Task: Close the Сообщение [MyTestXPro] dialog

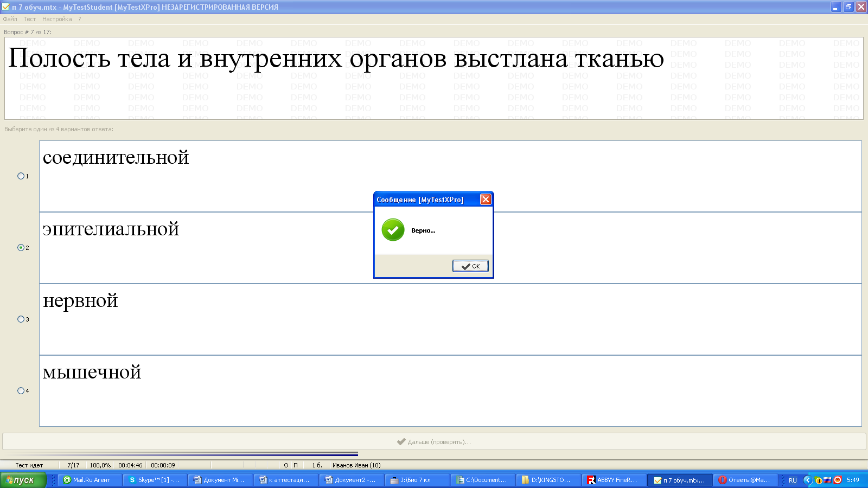Action: [486, 200]
